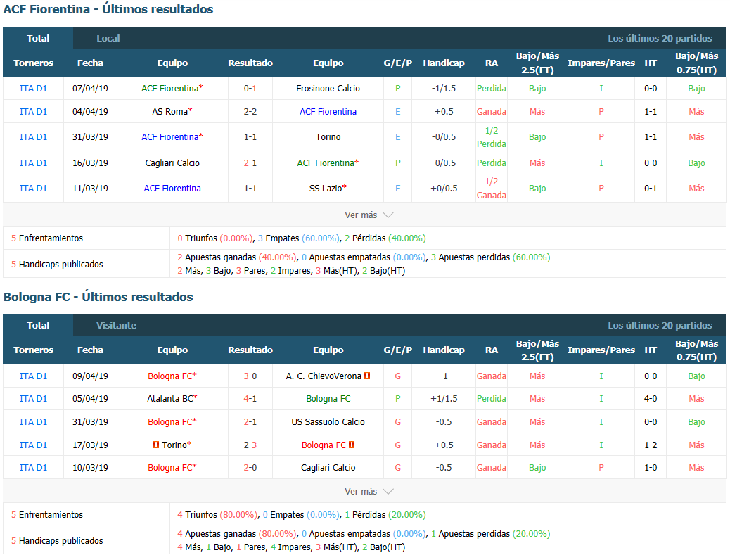This screenshot has height=560, width=730.
Task: Click the G/E/P header in Fiorentina table
Action: [x=398, y=63]
